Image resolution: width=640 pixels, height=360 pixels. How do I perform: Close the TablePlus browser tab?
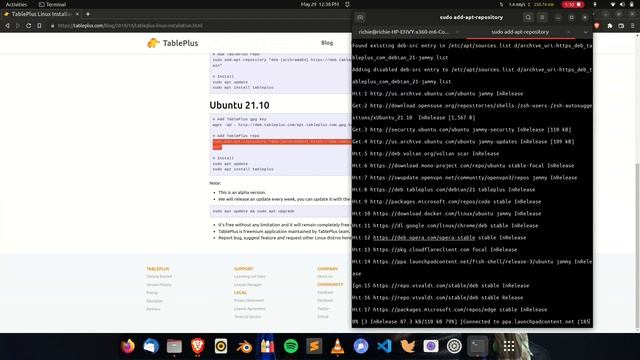77,14
